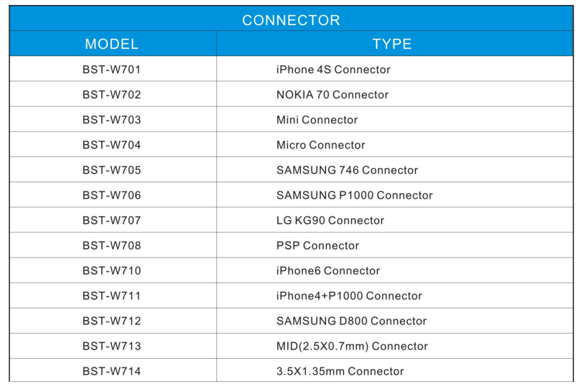Click SAMSUNG D800 Connector entry
This screenshot has width=588, height=389.
coord(351,320)
